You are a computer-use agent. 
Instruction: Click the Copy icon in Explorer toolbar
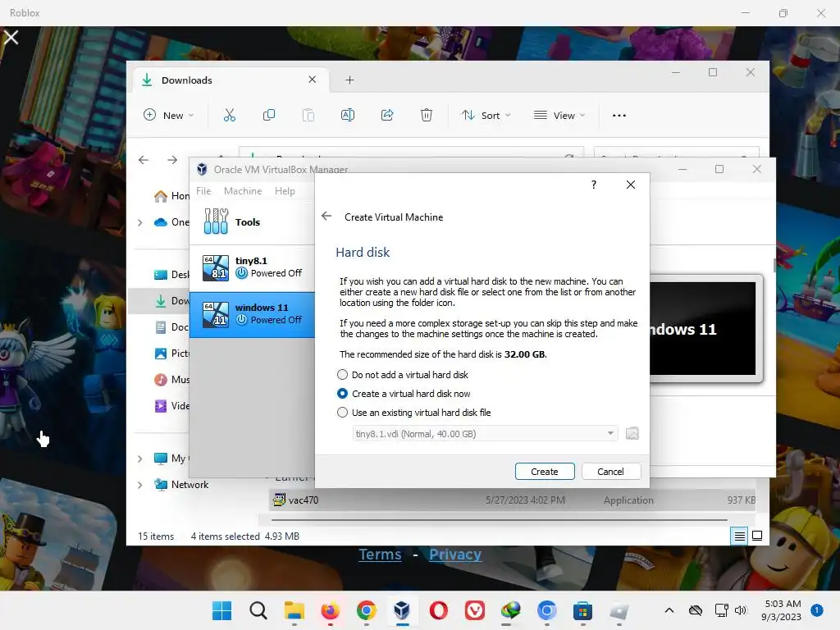click(x=269, y=115)
